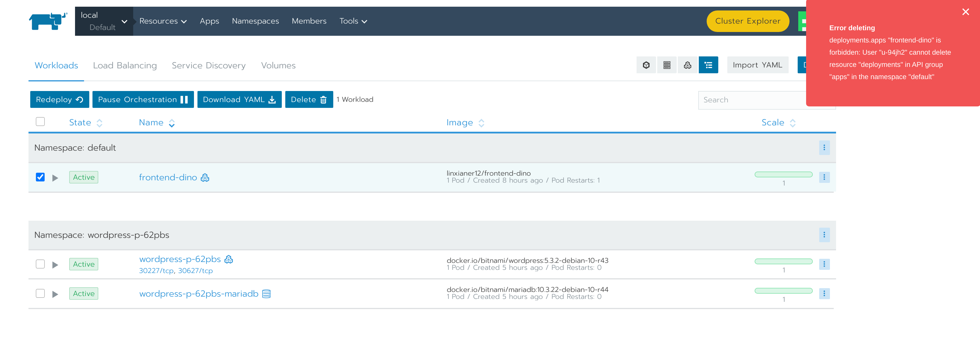The width and height of the screenshot is (980, 346).
Task: Switch to workload grouping view icon
Action: pos(687,65)
